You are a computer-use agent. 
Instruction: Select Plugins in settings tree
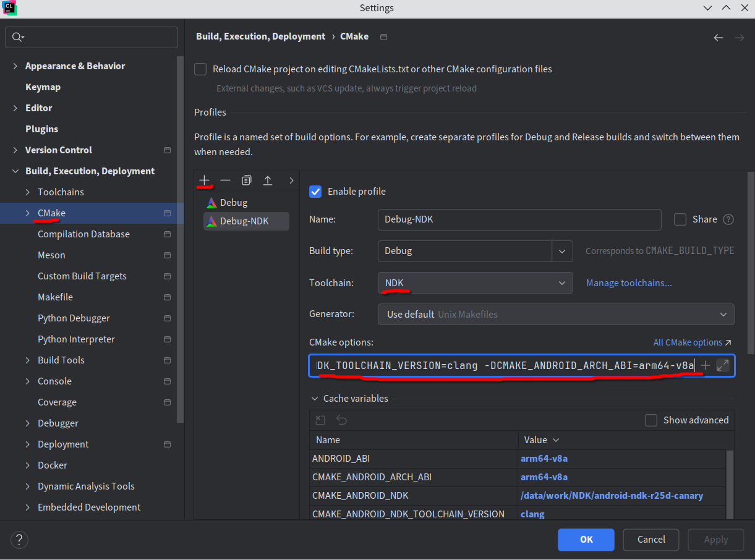pos(41,129)
